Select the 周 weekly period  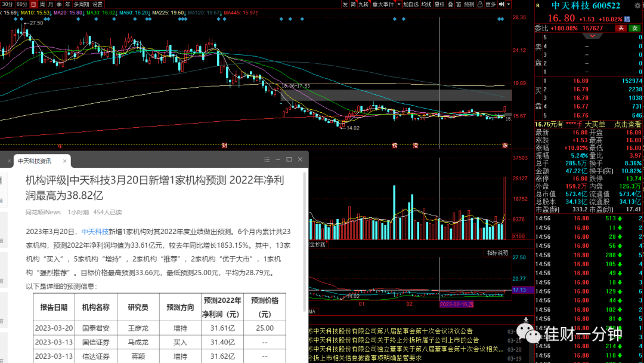[42, 4]
